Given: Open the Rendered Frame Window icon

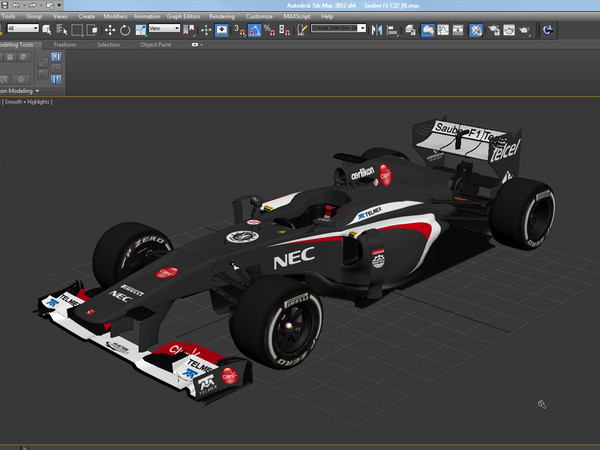Looking at the screenshot, I should [509, 30].
